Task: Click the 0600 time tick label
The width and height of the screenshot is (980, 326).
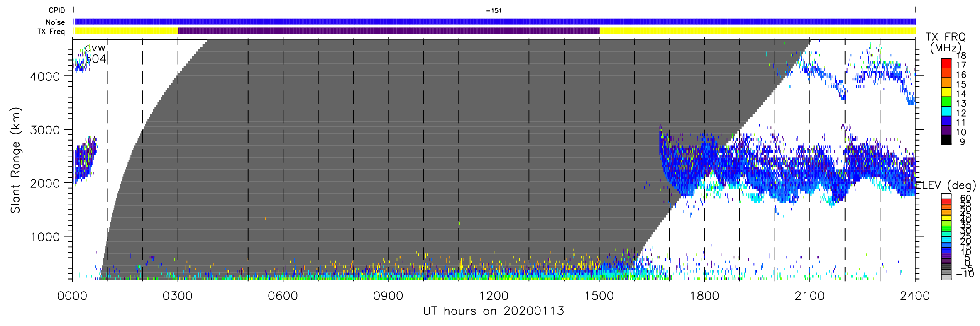Action: tap(283, 296)
